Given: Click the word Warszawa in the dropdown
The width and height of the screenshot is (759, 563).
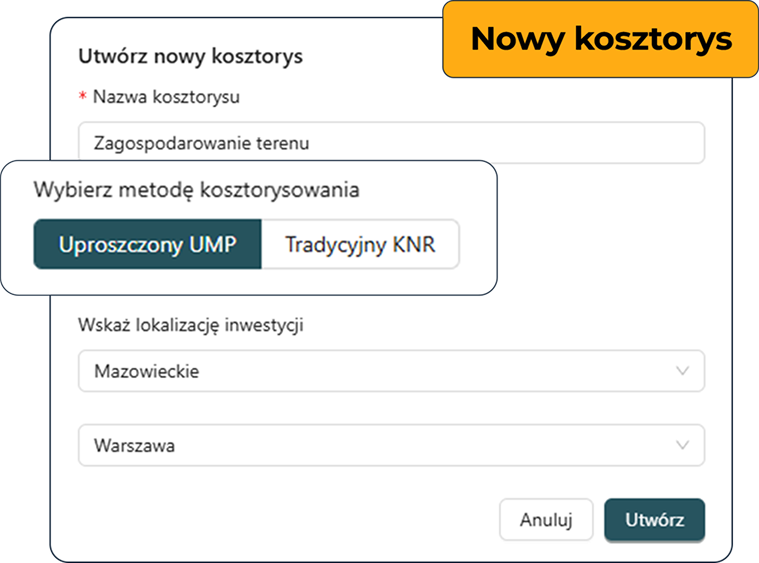Looking at the screenshot, I should click(134, 446).
